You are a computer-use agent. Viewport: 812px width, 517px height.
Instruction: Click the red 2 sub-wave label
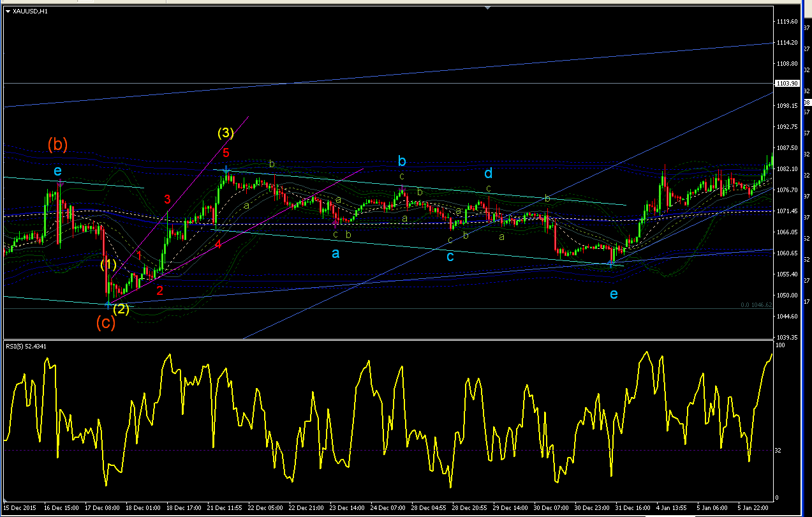coord(160,290)
